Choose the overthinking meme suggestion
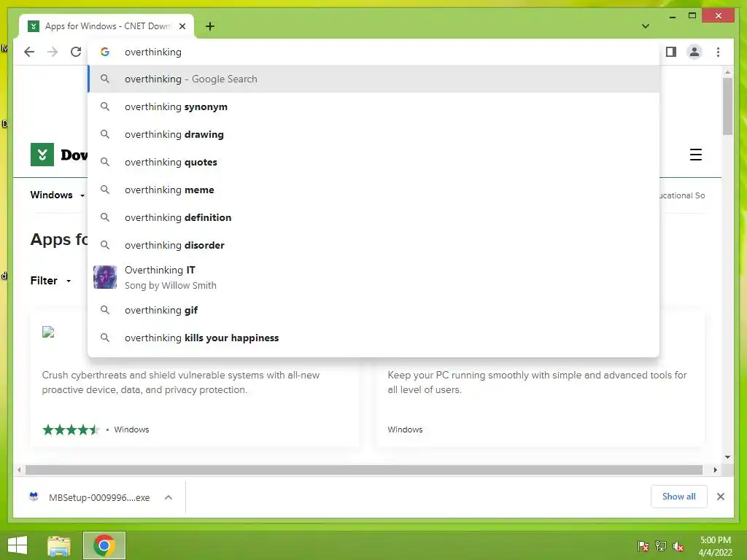 pyautogui.click(x=373, y=190)
